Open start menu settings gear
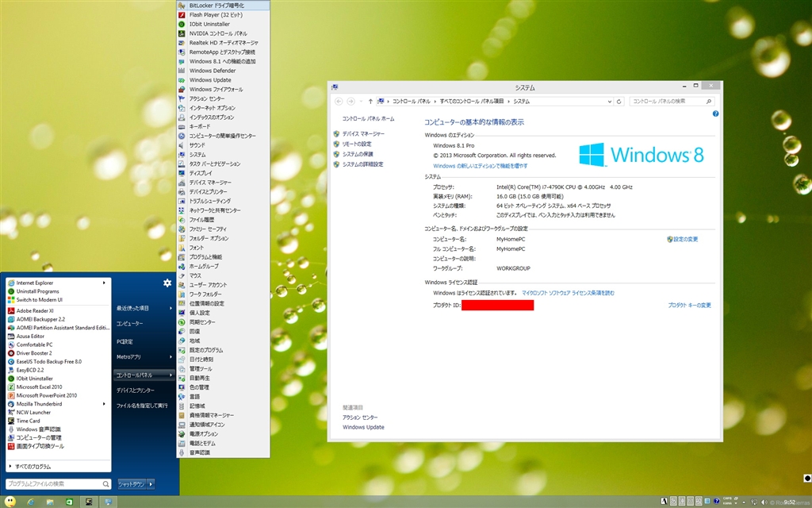This screenshot has height=508, width=812. pyautogui.click(x=167, y=283)
